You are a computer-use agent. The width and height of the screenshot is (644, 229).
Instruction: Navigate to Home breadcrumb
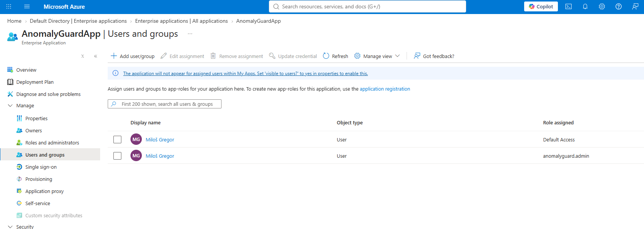pyautogui.click(x=14, y=21)
